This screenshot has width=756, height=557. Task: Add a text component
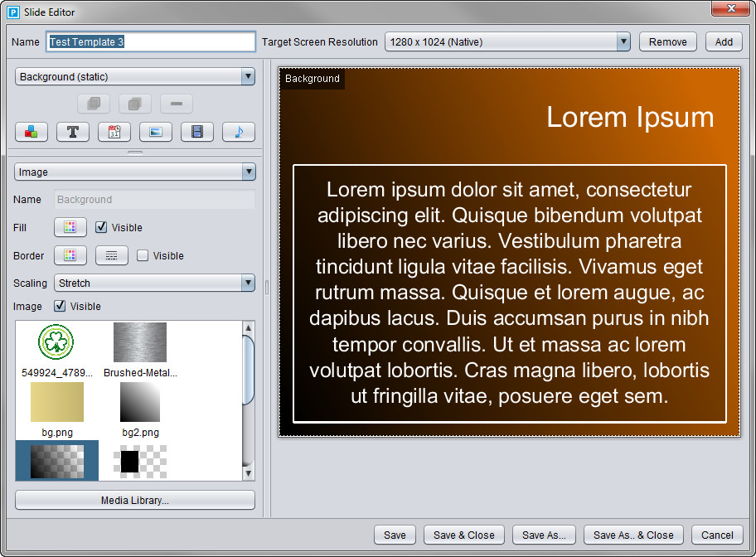pos(73,132)
